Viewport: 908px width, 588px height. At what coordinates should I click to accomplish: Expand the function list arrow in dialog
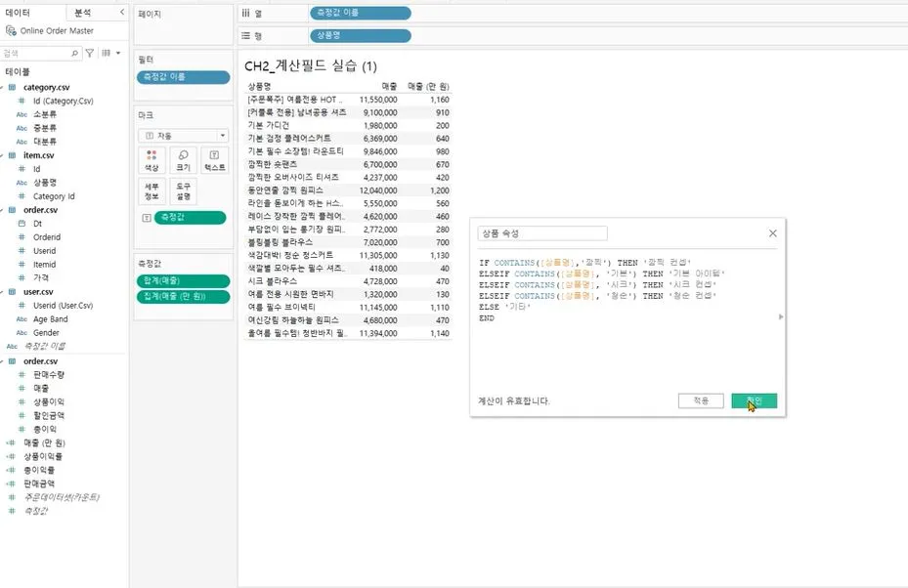tap(781, 316)
